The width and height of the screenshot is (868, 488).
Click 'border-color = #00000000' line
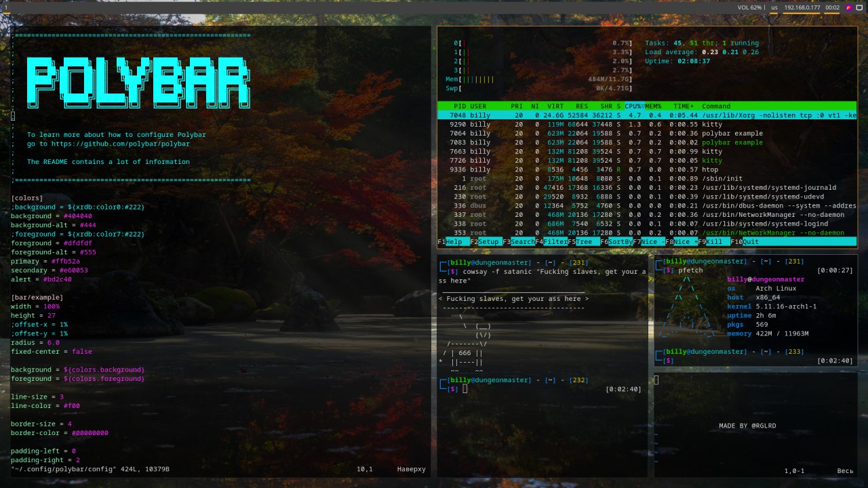(x=59, y=432)
